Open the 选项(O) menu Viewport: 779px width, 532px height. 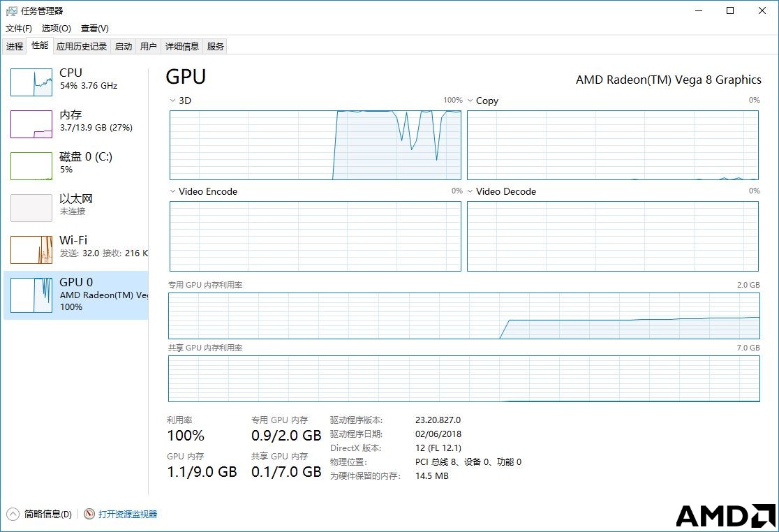(56, 29)
